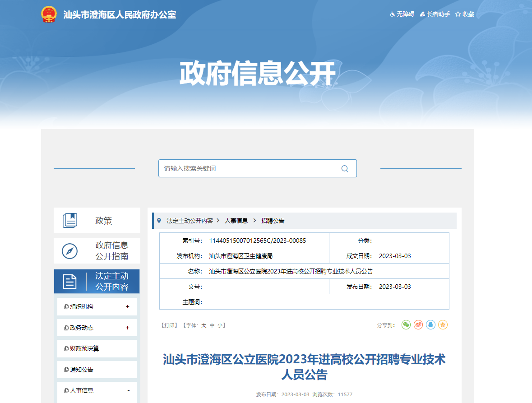The image size is (532, 403).
Task: Open 通知公告 in the sidebar
Action: tap(82, 370)
